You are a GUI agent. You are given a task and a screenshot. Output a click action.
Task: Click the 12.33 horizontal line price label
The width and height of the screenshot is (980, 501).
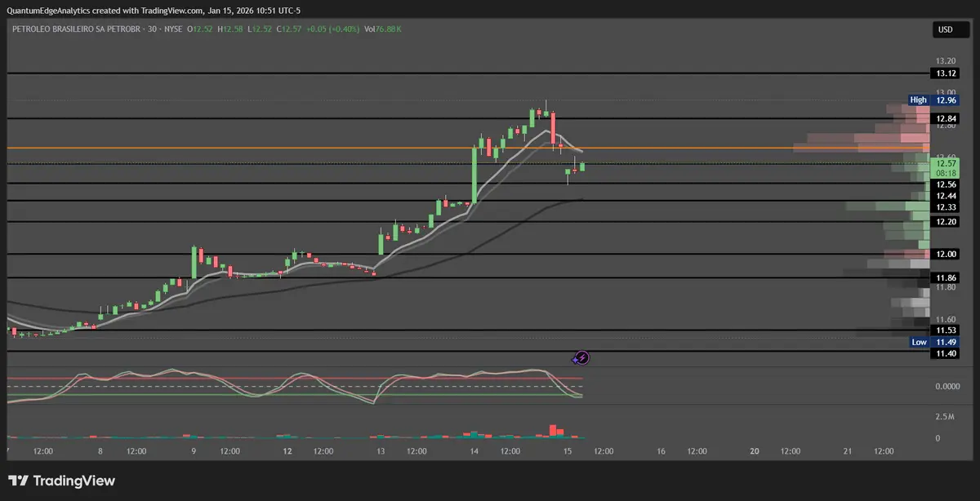pyautogui.click(x=947, y=207)
